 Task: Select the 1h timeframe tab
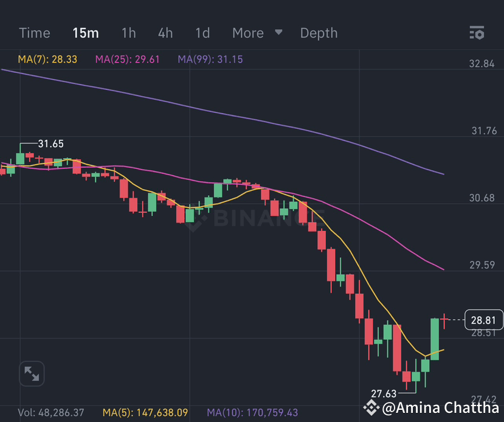(128, 33)
